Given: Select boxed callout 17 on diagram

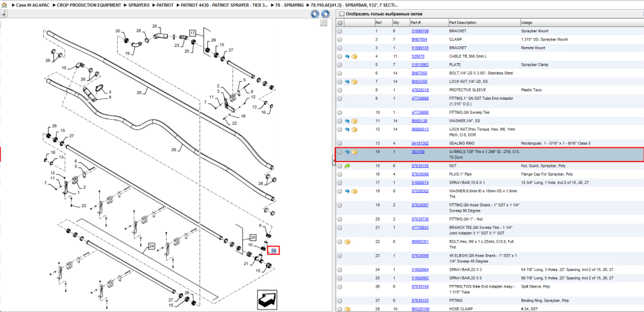Looking at the screenshot, I should (193, 33).
